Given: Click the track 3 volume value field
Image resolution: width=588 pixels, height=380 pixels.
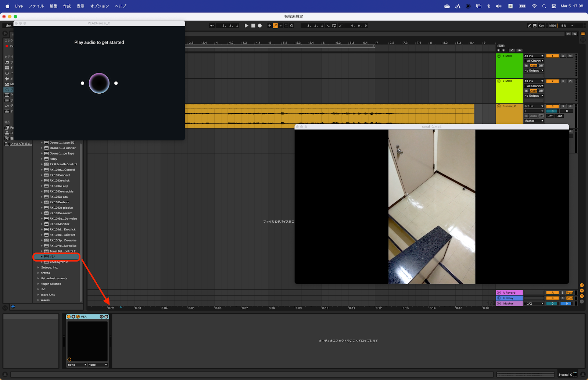Looking at the screenshot, I should 552,111.
